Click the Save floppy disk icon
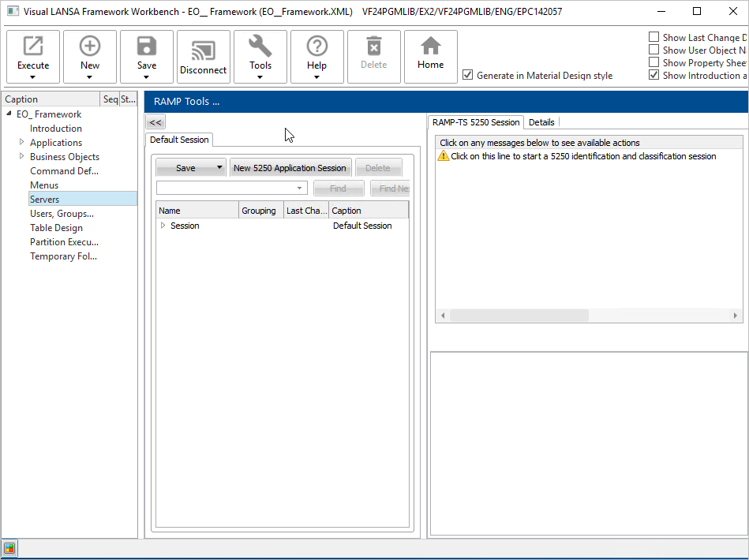This screenshot has width=749, height=560. pos(147,47)
